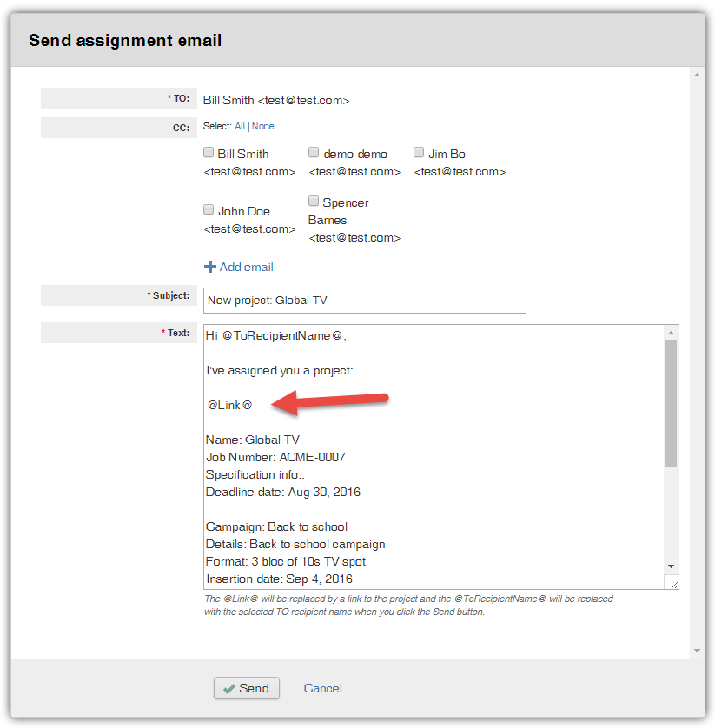The height and width of the screenshot is (728, 715).
Task: Check the Jim Bo CC checkbox
Action: point(419,153)
